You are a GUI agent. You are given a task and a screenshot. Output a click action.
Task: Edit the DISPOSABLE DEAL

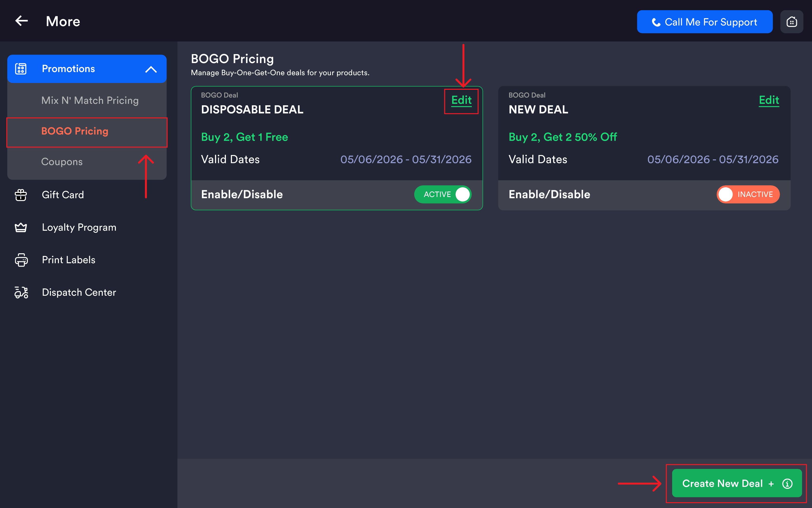461,100
